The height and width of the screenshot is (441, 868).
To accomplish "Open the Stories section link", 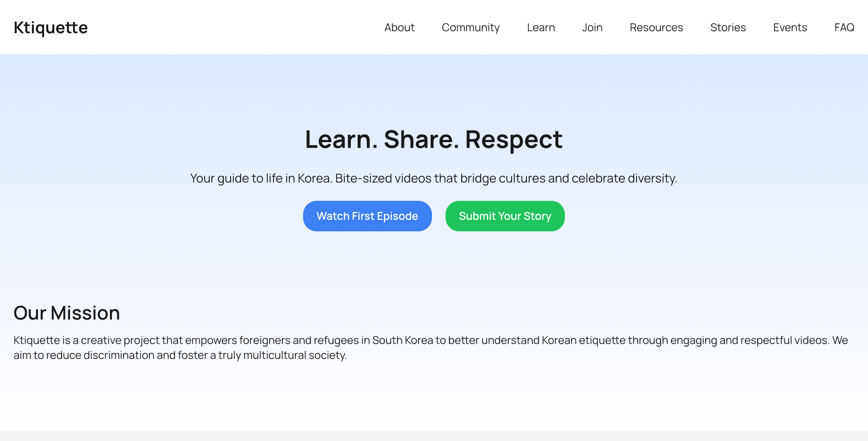I will [x=728, y=27].
